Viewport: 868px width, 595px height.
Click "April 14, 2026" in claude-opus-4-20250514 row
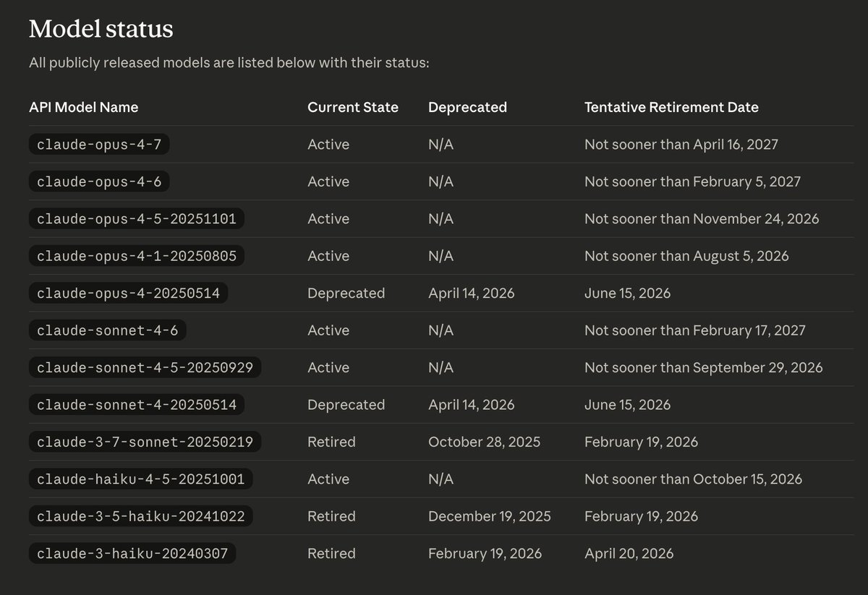tap(472, 294)
